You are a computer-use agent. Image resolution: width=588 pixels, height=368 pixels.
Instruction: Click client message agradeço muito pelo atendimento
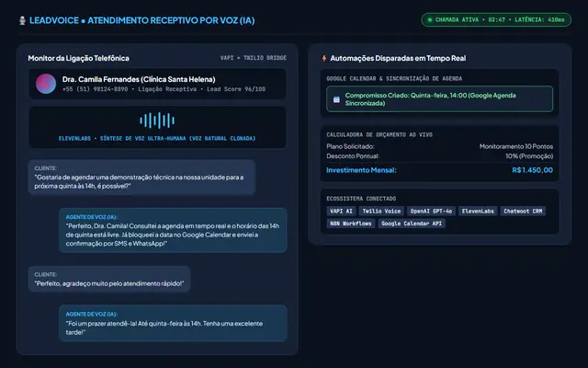tap(109, 279)
